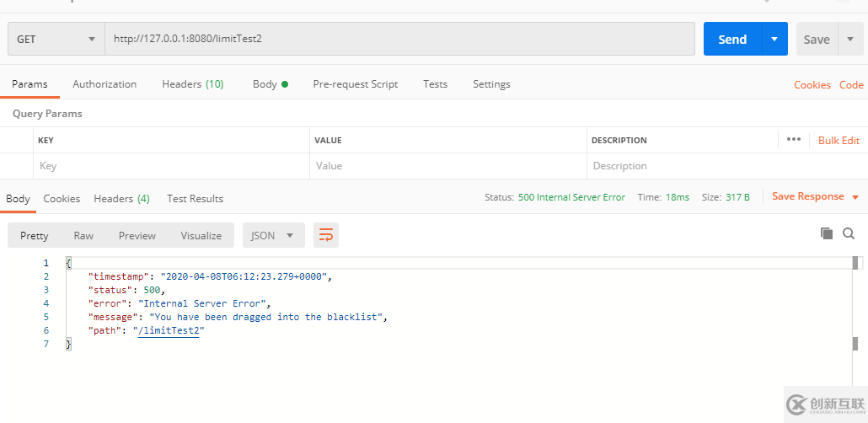
Task: Click the query param Key field
Action: click(171, 165)
